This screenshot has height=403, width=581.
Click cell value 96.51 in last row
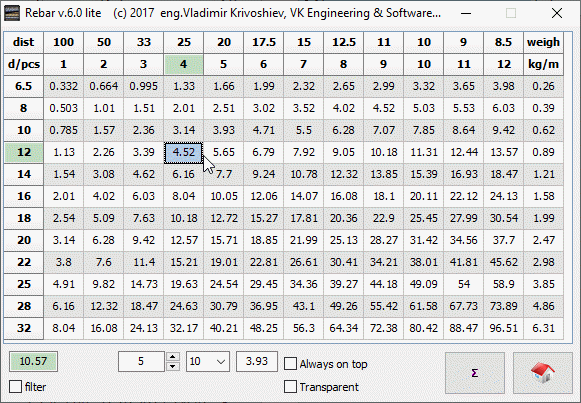point(504,328)
